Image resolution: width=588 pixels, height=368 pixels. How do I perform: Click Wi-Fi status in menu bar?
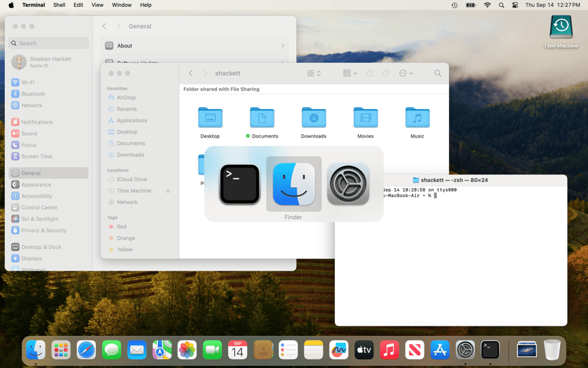click(487, 5)
